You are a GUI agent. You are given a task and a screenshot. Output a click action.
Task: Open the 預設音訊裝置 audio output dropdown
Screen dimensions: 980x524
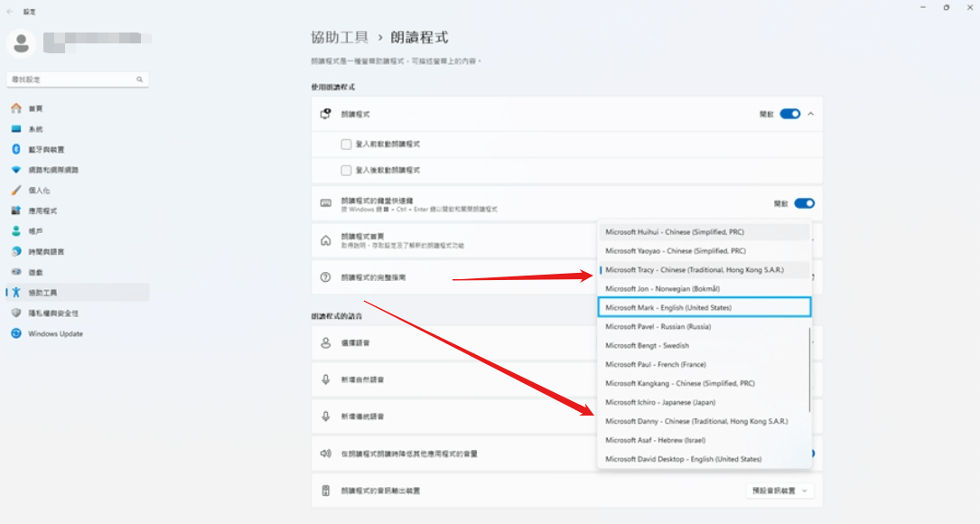pyautogui.click(x=779, y=491)
